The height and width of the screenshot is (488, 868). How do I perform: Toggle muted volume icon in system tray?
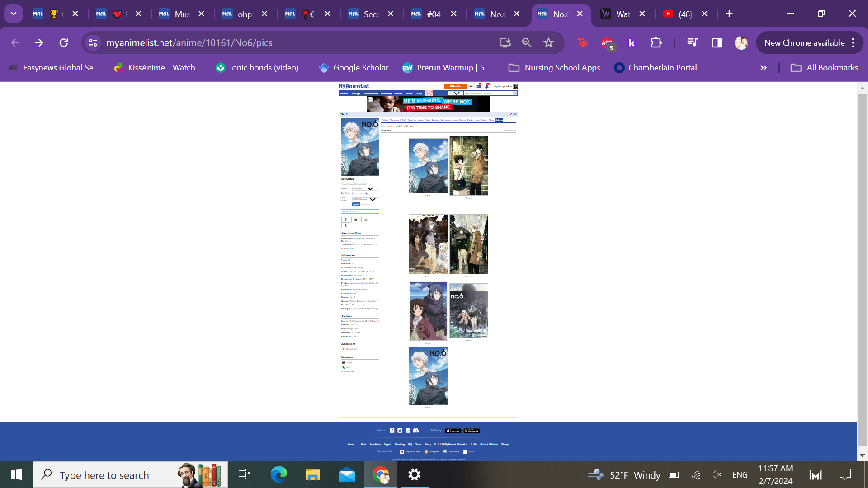(717, 474)
